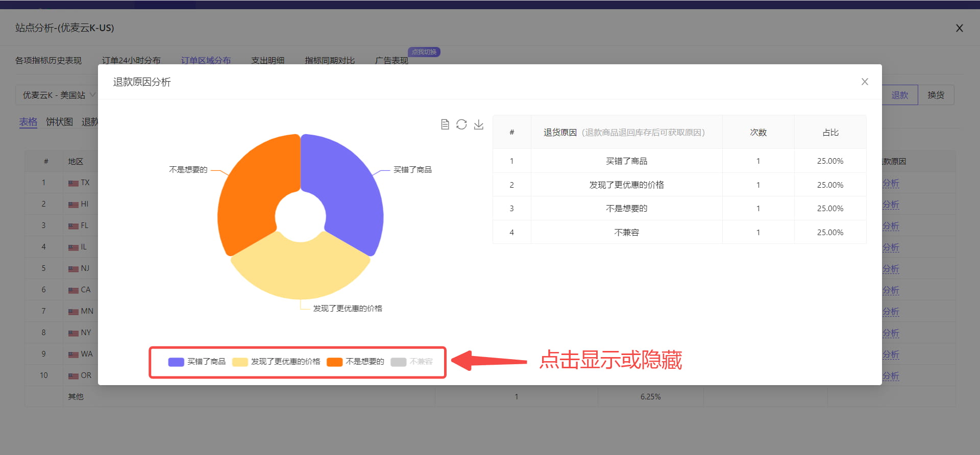This screenshot has height=455, width=980.
Task: Select the 不兼容 cell in table row 4
Action: [626, 232]
